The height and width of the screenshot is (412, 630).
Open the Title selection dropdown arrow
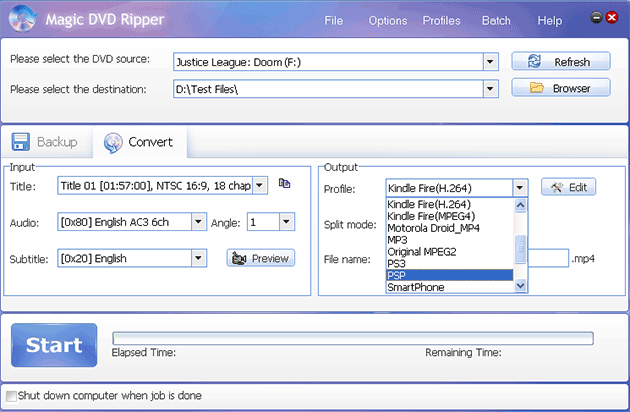pyautogui.click(x=260, y=185)
